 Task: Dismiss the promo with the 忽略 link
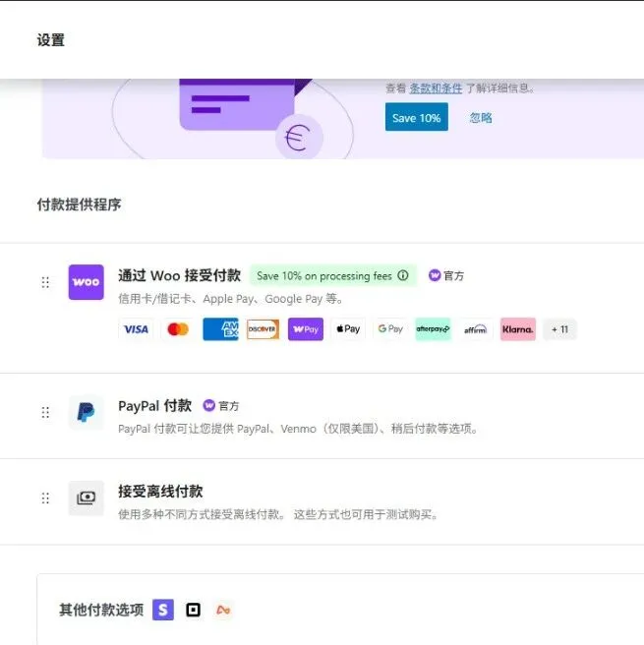[x=481, y=118]
